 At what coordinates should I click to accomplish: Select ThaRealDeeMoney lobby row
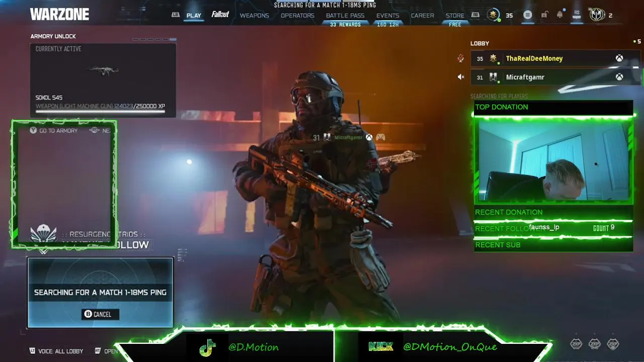coord(556,58)
